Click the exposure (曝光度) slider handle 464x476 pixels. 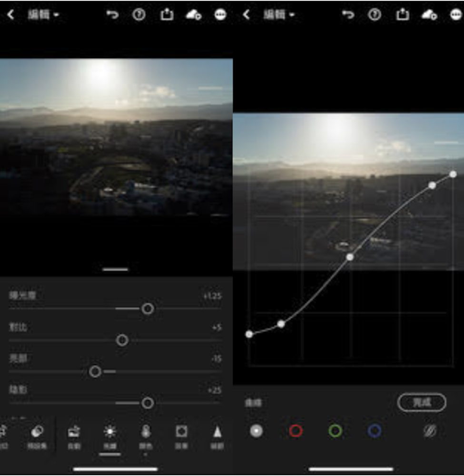pos(148,309)
